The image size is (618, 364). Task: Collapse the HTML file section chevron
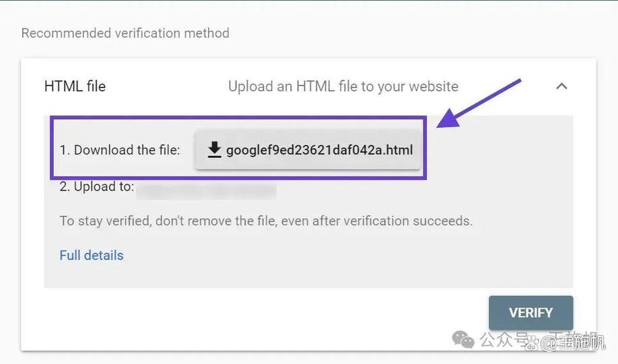(x=561, y=86)
